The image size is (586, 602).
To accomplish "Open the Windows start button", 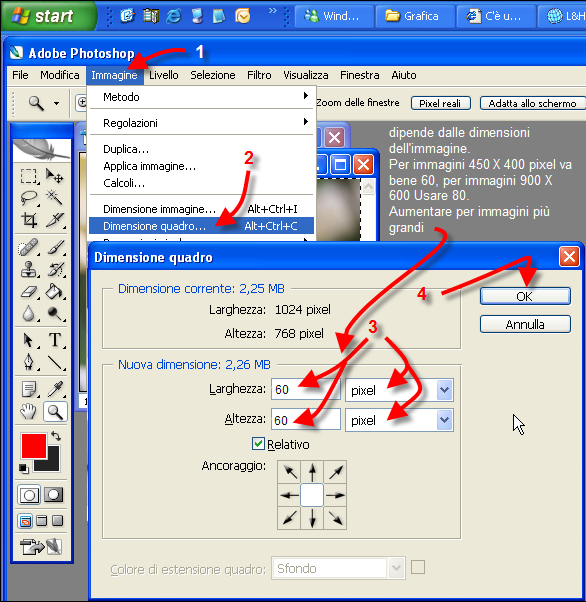I will click(48, 16).
